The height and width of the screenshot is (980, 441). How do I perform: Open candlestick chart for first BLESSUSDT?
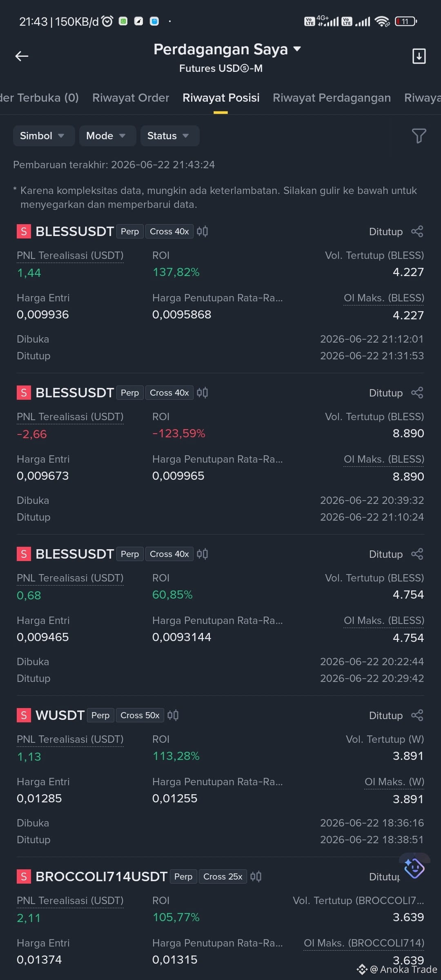pos(202,231)
